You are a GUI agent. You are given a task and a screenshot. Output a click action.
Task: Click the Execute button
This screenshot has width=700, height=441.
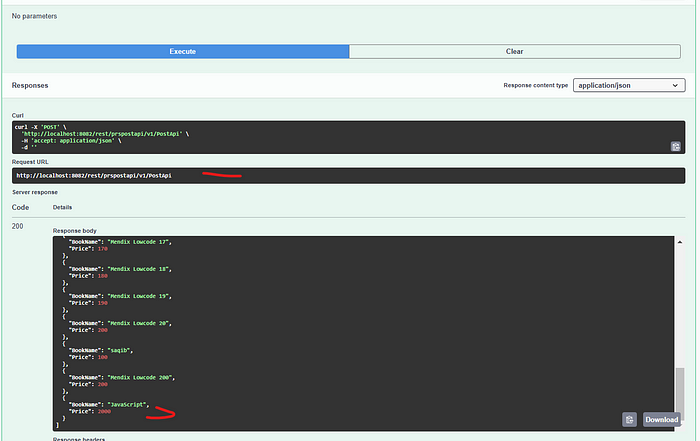point(182,50)
